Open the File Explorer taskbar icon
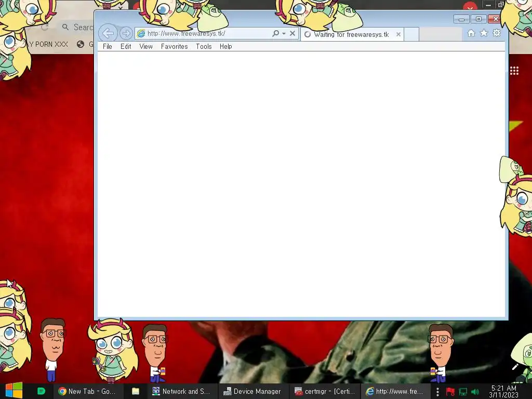Image resolution: width=532 pixels, height=399 pixels. pyautogui.click(x=136, y=391)
